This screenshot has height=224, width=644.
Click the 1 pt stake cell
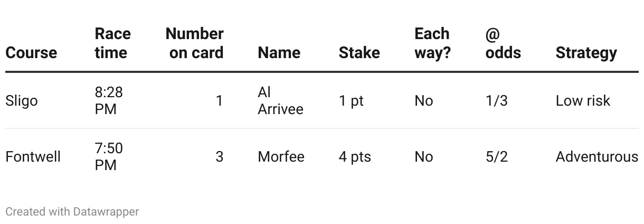[352, 101]
